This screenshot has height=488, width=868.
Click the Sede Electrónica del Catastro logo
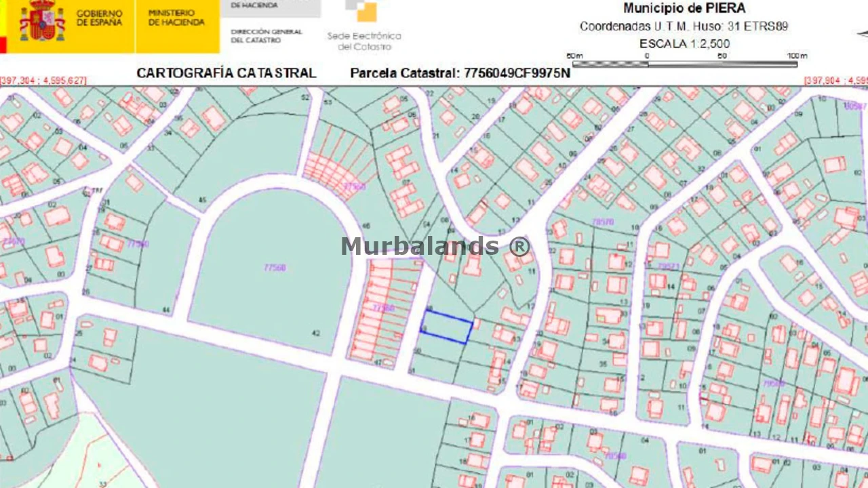click(x=364, y=27)
